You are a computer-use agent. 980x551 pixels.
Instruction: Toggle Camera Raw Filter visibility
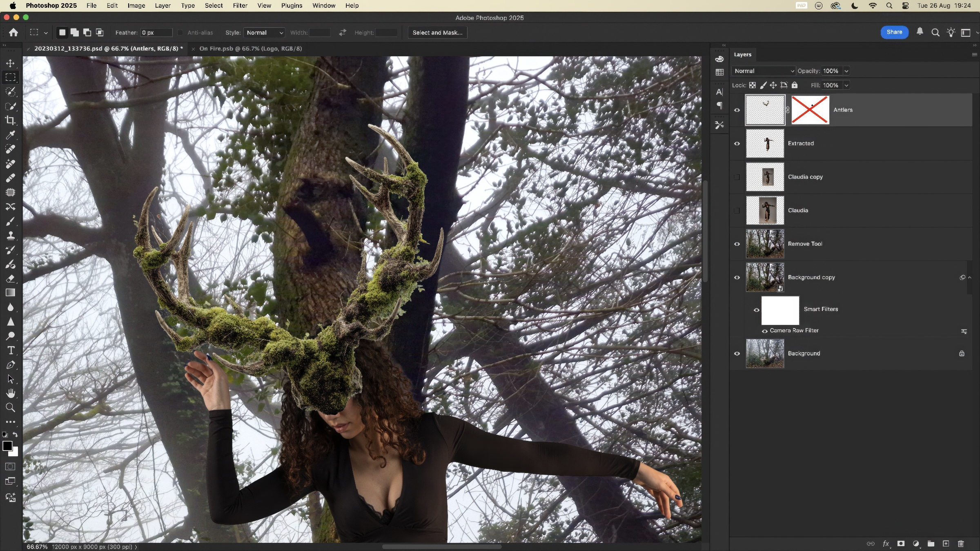coord(764,331)
